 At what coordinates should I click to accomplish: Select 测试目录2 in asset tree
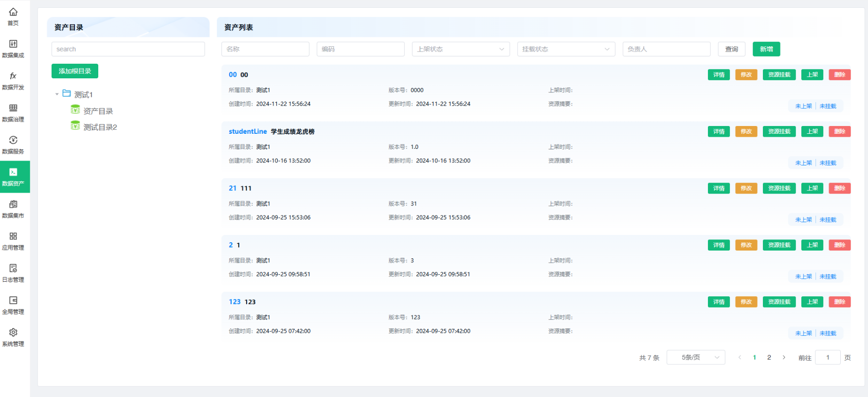[x=100, y=127]
